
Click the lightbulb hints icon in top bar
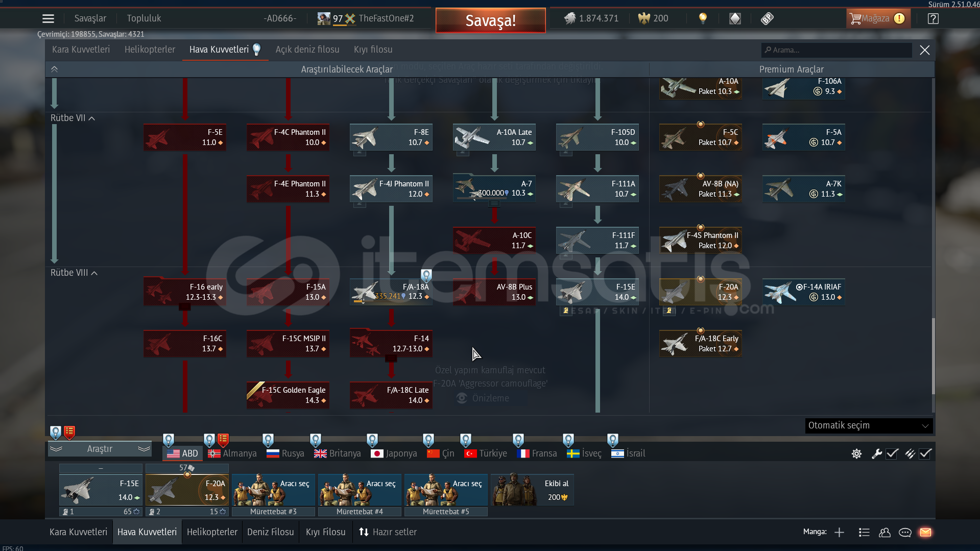click(703, 18)
